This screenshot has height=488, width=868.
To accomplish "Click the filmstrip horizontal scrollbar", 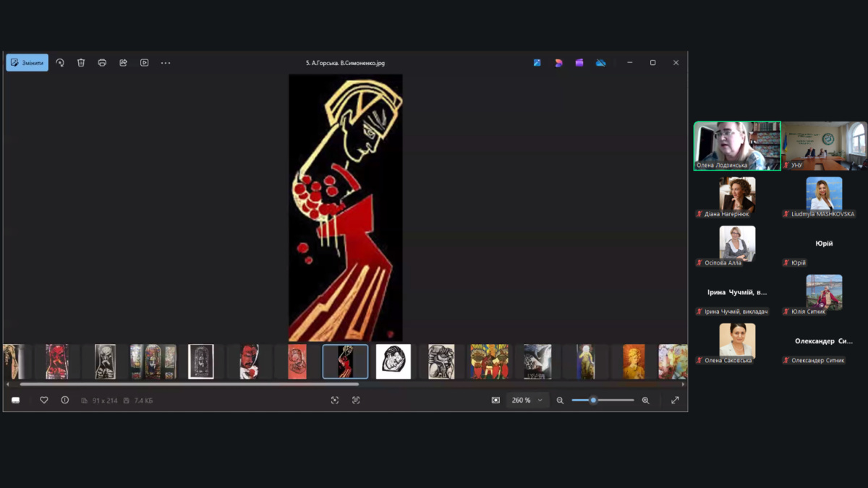I will point(188,385).
